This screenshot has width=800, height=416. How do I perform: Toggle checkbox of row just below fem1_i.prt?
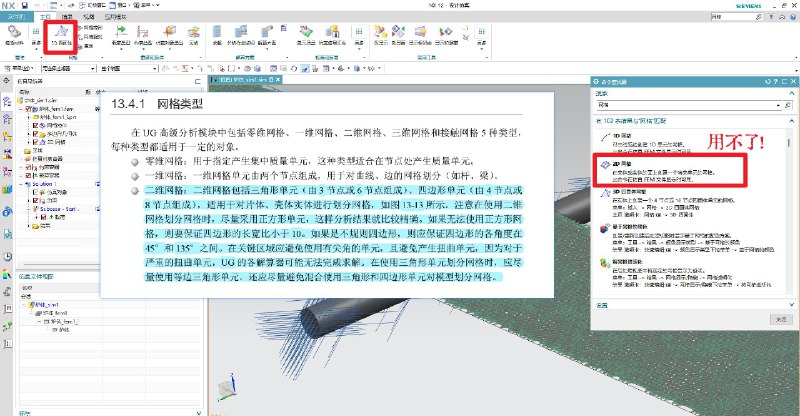[x=36, y=126]
